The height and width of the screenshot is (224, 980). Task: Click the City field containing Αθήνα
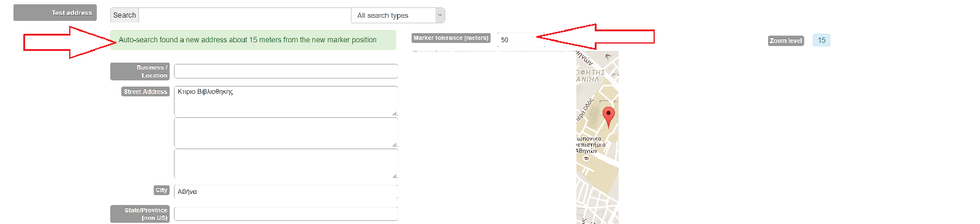(286, 192)
